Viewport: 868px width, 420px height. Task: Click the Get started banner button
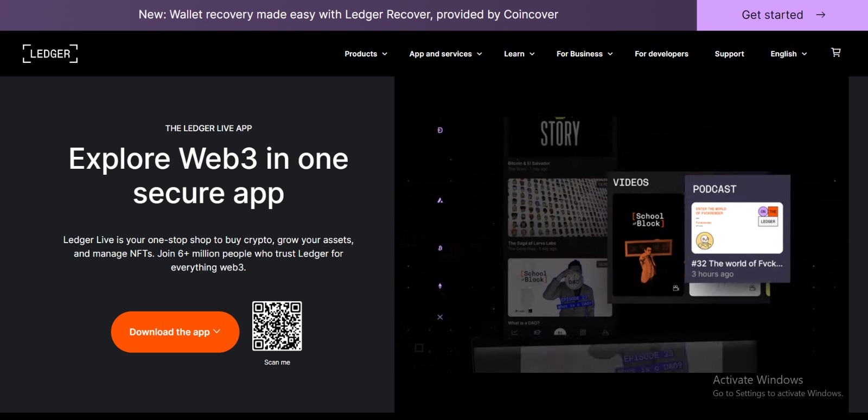pyautogui.click(x=782, y=15)
